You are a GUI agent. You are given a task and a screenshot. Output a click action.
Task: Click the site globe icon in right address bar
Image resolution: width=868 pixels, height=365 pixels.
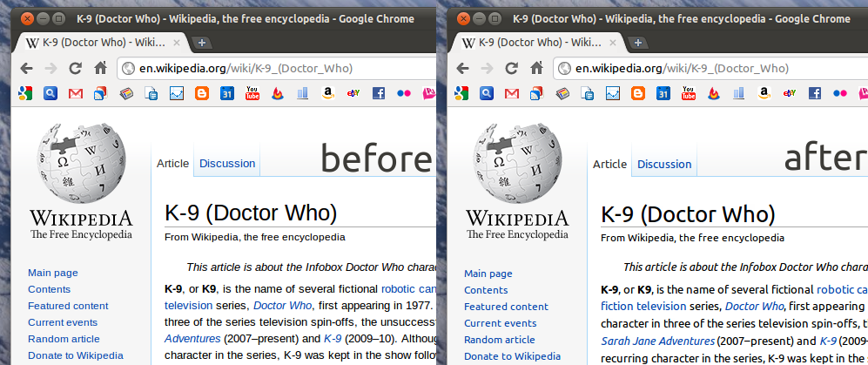(x=565, y=69)
